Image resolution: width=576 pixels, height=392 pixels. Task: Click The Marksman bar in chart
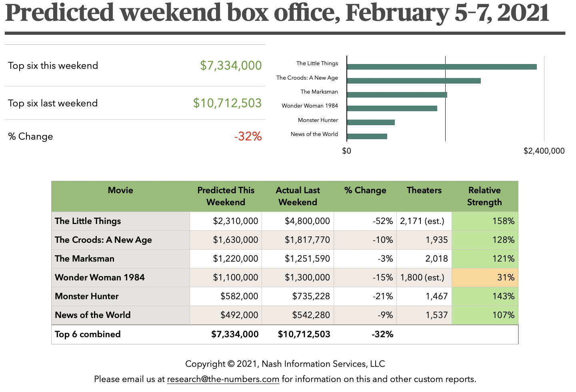tap(397, 95)
